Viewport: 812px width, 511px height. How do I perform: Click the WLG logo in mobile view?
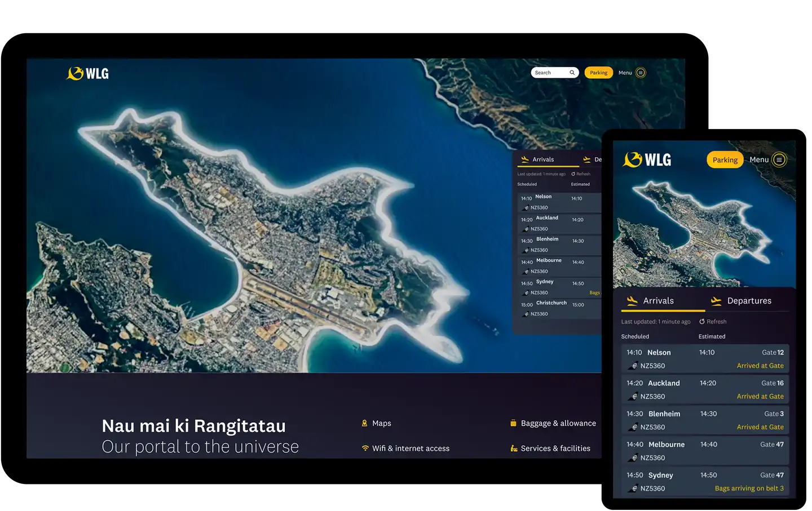click(x=647, y=160)
